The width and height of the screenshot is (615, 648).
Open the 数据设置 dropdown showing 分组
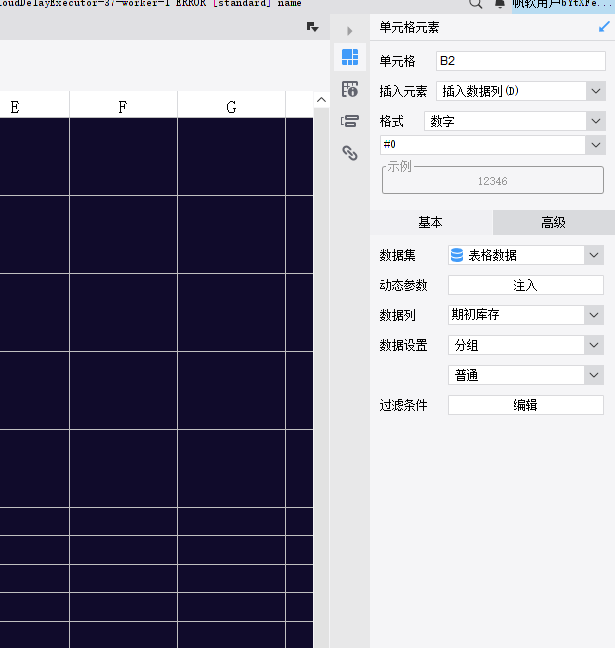pos(526,345)
